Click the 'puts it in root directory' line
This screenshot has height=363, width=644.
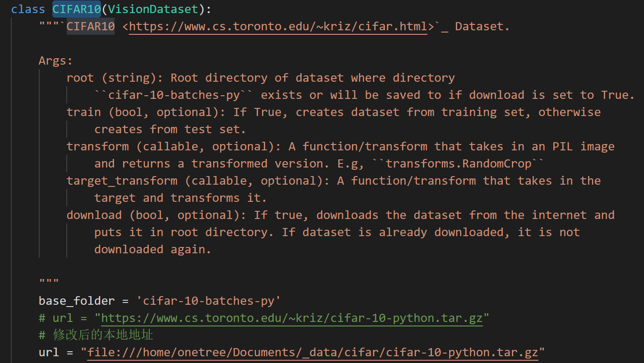coord(184,233)
